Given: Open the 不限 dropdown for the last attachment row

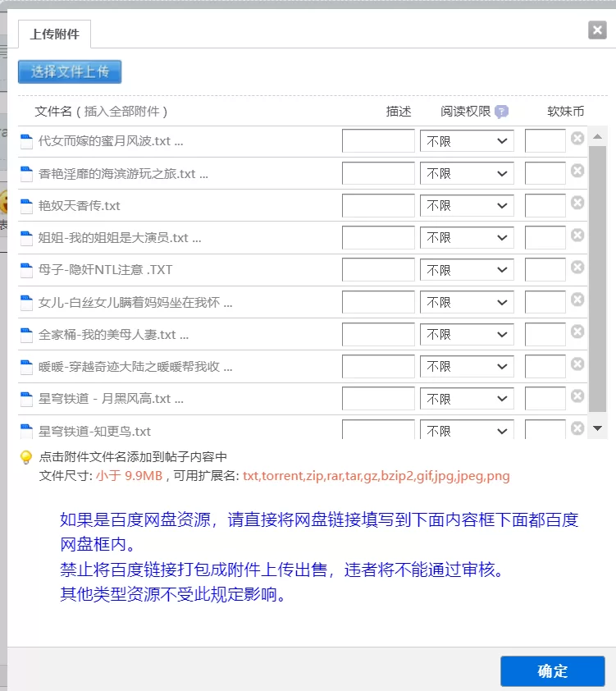Looking at the screenshot, I should [466, 430].
